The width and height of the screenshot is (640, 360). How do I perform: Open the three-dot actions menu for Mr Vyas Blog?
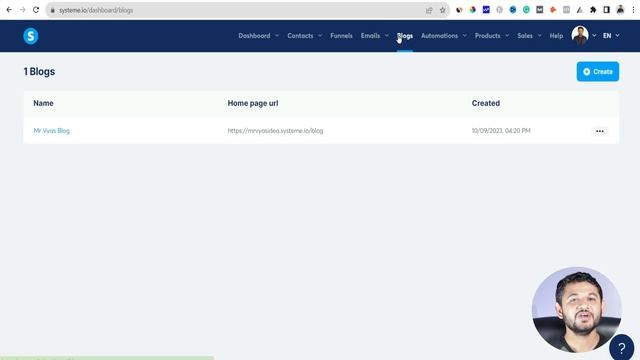click(x=600, y=131)
